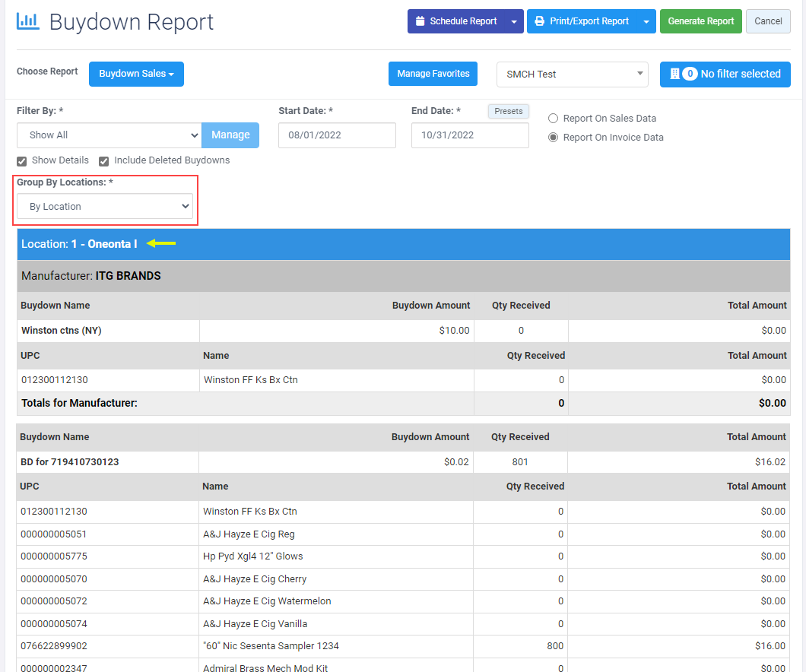This screenshot has height=672, width=806.
Task: Click the $16.02 total amount cell
Action: [x=678, y=462]
